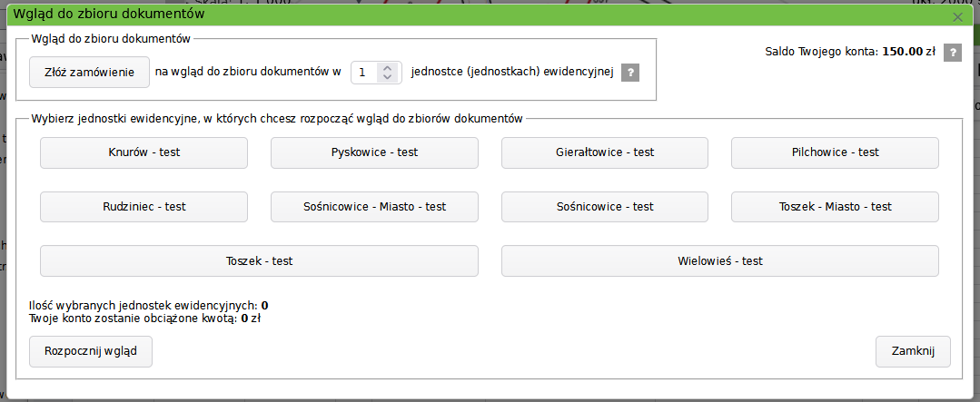Pick the 'Pilchowice - test' unit
Screen dimensions: 980x402
coord(835,152)
